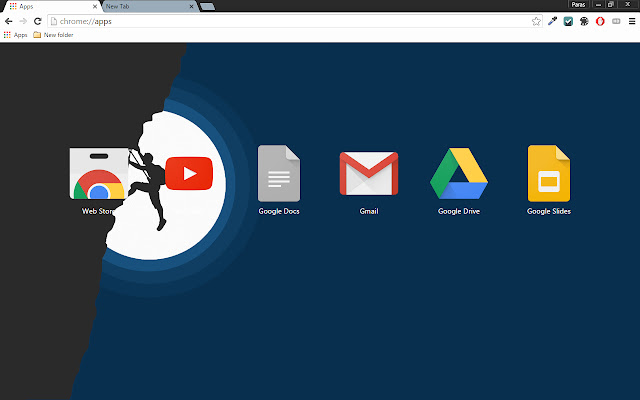Launch the Google Drive app

pos(459,173)
